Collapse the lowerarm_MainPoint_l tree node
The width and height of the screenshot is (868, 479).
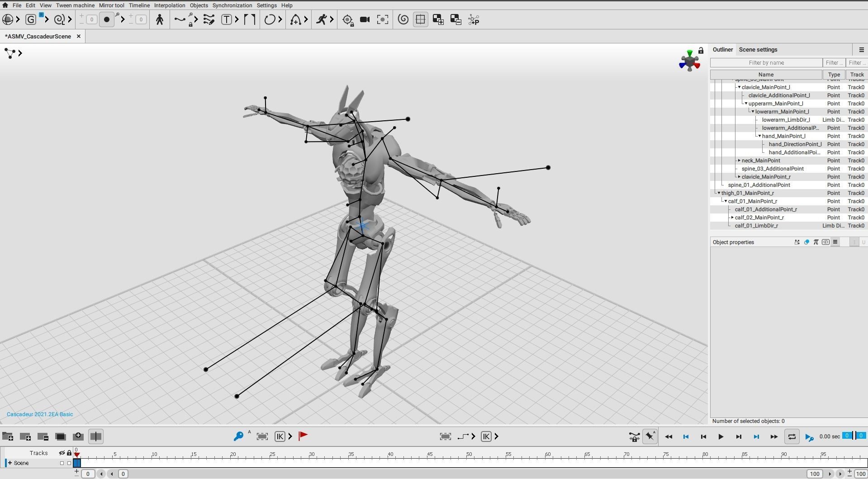[753, 112]
